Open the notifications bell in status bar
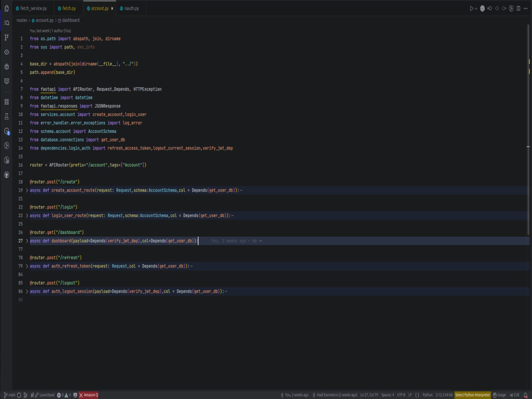Viewport: 532px width, 399px height. tap(526, 395)
